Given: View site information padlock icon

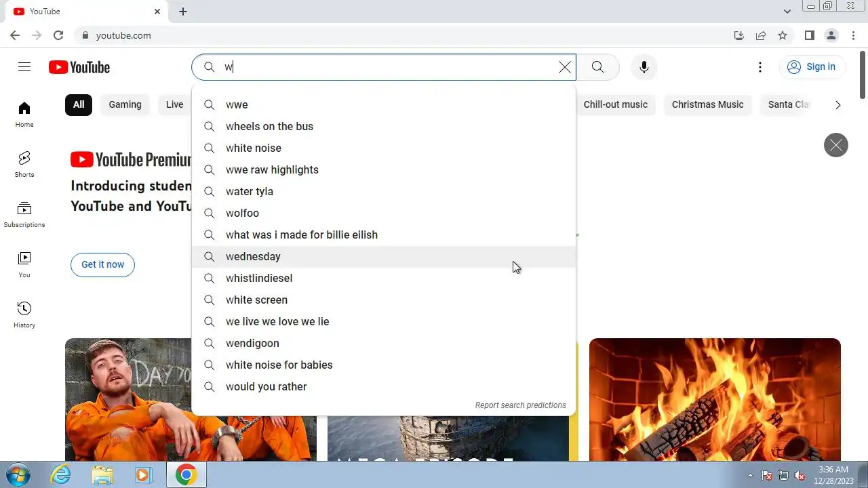Looking at the screenshot, I should [85, 35].
